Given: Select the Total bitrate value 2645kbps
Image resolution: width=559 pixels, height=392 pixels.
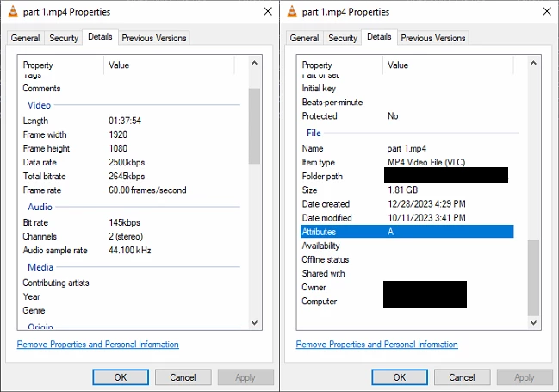Looking at the screenshot, I should [127, 177].
